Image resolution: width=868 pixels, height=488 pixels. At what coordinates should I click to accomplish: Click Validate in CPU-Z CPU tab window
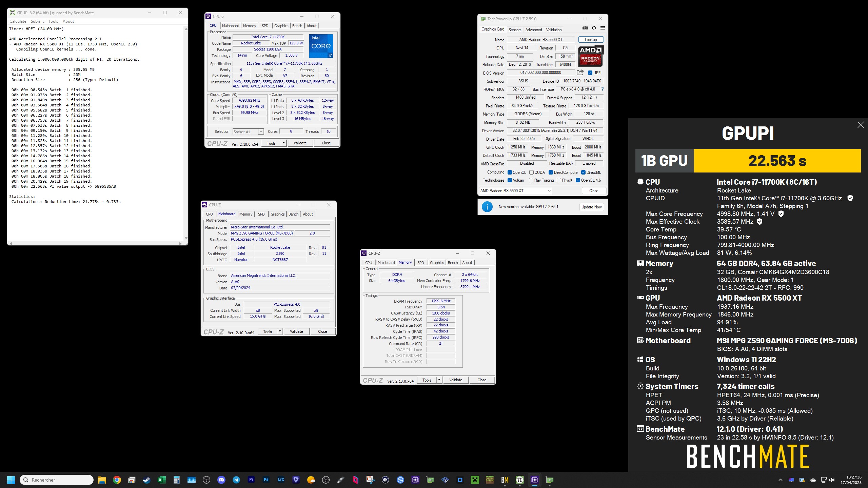pyautogui.click(x=300, y=143)
